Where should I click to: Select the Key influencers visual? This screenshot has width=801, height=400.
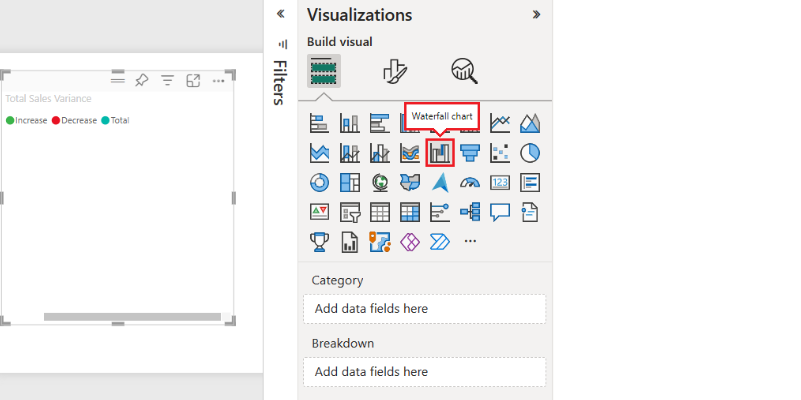[440, 212]
